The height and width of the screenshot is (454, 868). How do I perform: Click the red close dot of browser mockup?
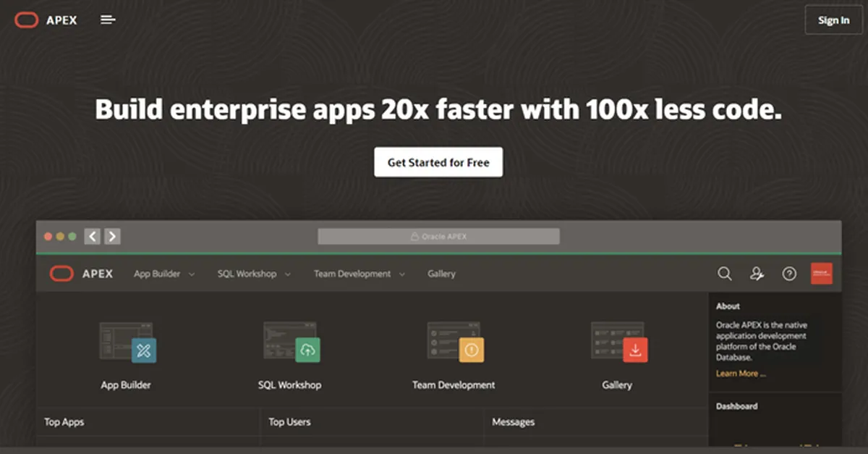point(48,237)
